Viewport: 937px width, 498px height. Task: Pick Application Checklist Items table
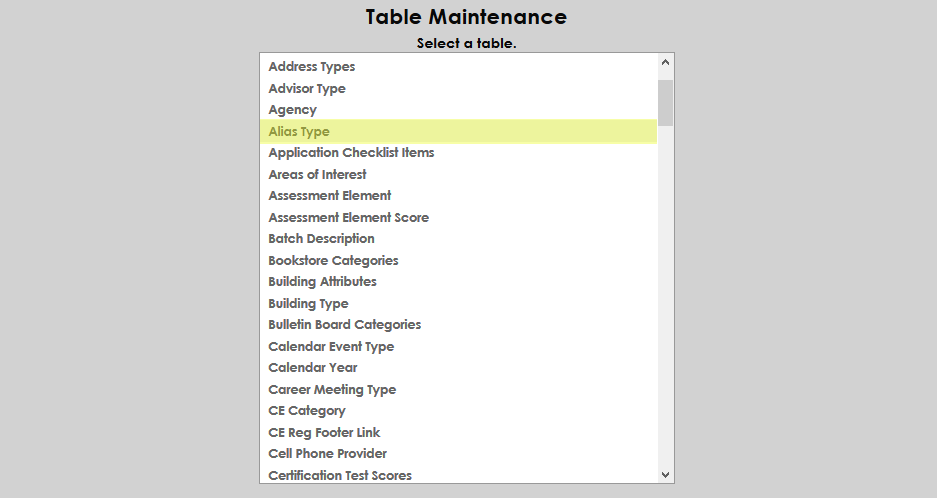point(351,153)
